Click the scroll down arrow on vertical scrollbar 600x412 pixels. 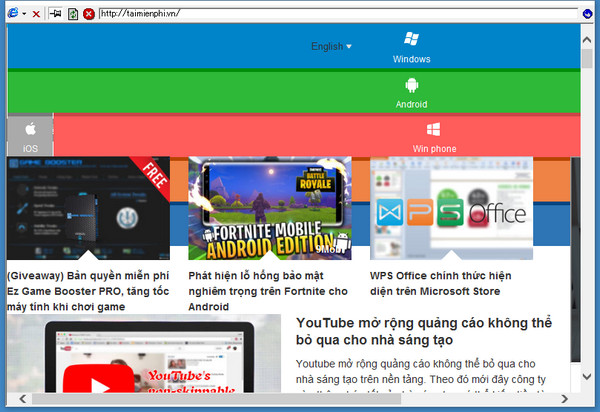(587, 377)
